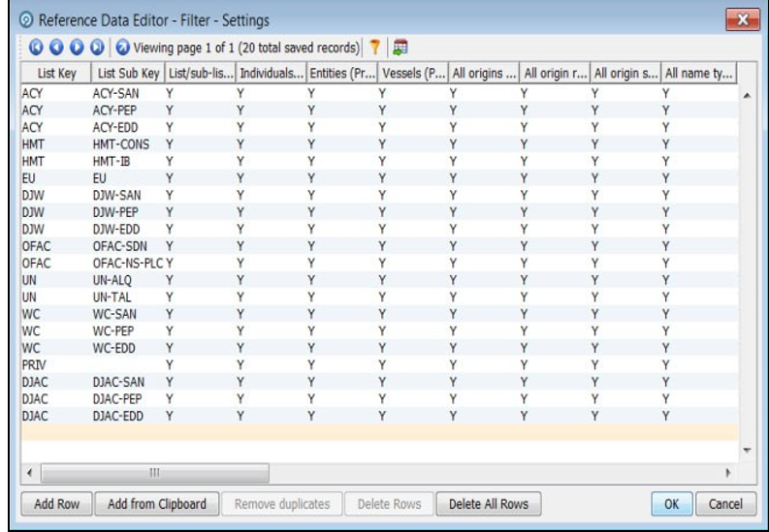
Task: Click the empty highlighted new row
Action: coord(379,432)
